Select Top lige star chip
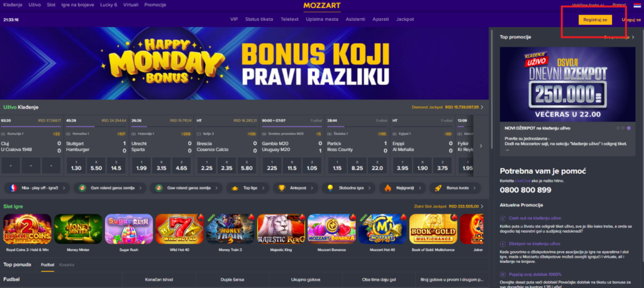 247,188
